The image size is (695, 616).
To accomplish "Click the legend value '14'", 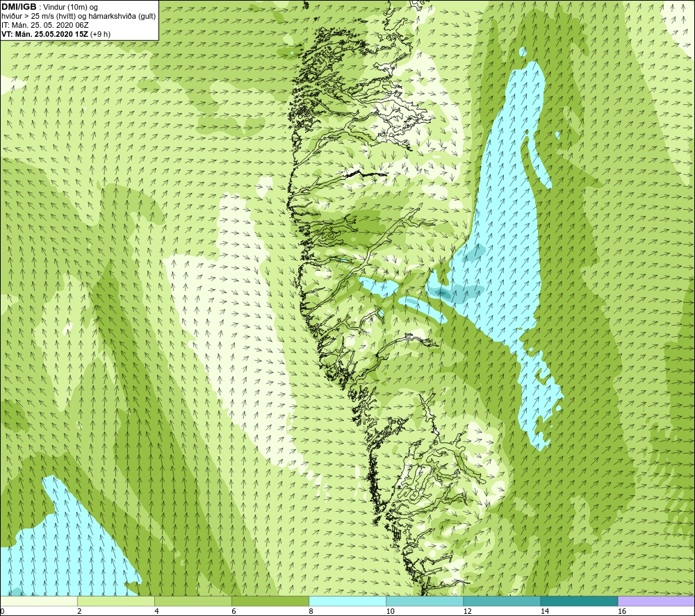I will point(544,612).
